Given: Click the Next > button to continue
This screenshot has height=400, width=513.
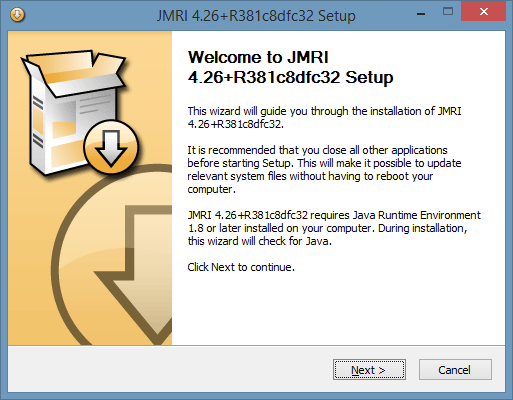Looking at the screenshot, I should coord(369,370).
